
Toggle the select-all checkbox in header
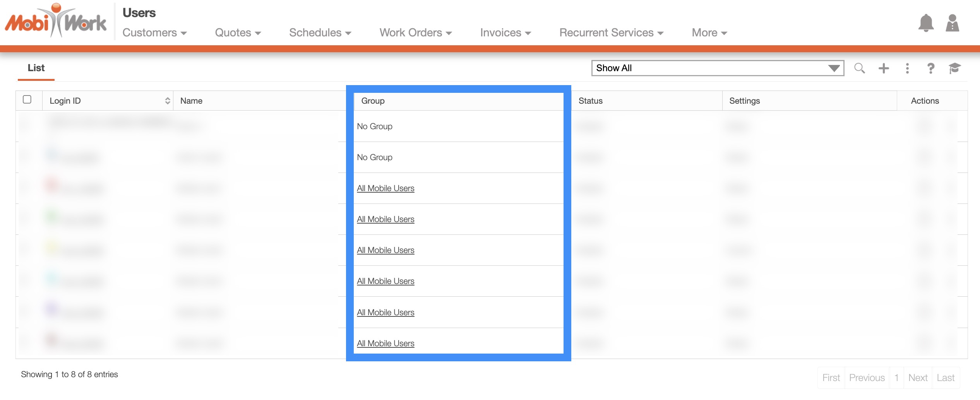27,100
